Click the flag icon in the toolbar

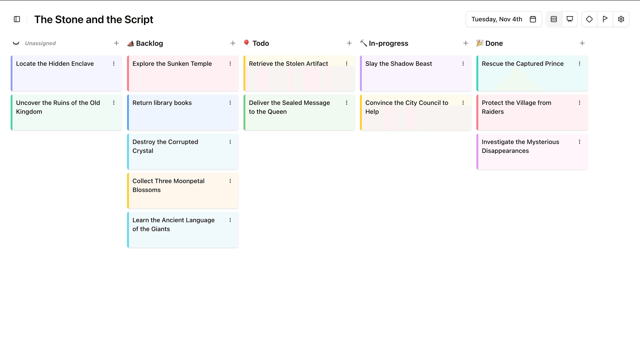[x=605, y=19]
